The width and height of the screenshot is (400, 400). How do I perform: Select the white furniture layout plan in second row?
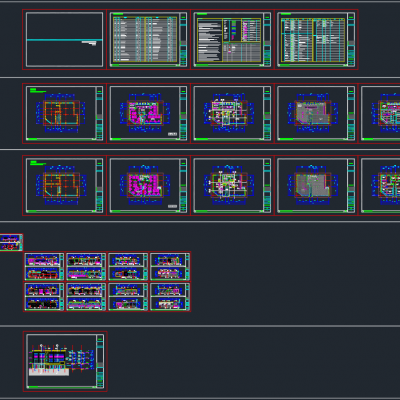pos(232,114)
